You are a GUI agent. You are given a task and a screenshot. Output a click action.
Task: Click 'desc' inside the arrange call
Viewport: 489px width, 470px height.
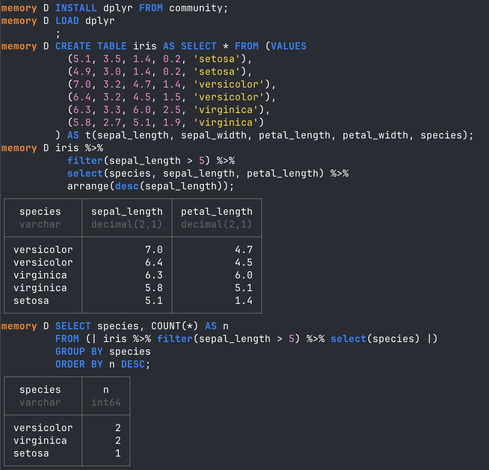tap(127, 186)
